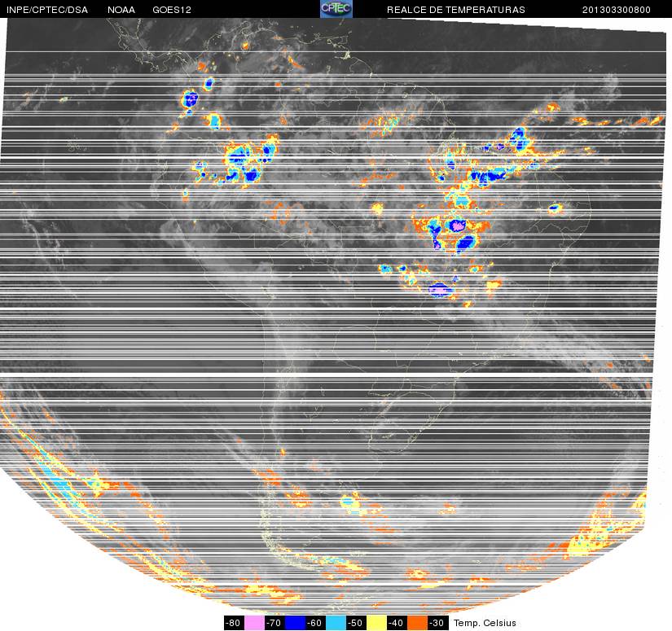The width and height of the screenshot is (672, 631).
Task: Click the NOAA label in header
Action: 121,10
